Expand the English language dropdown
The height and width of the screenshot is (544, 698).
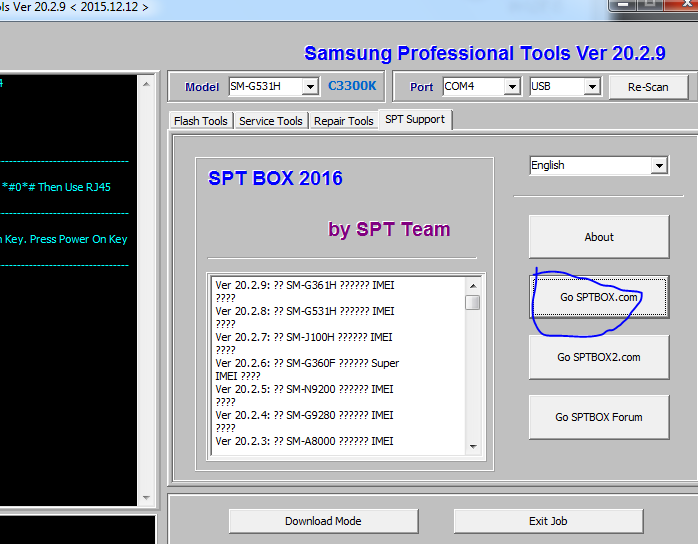pyautogui.click(x=659, y=166)
